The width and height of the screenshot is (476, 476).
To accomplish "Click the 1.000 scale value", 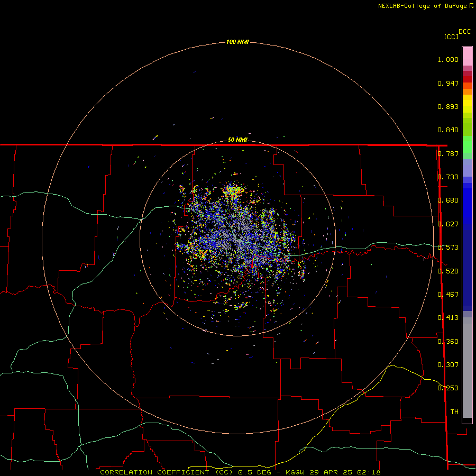I will [x=448, y=59].
